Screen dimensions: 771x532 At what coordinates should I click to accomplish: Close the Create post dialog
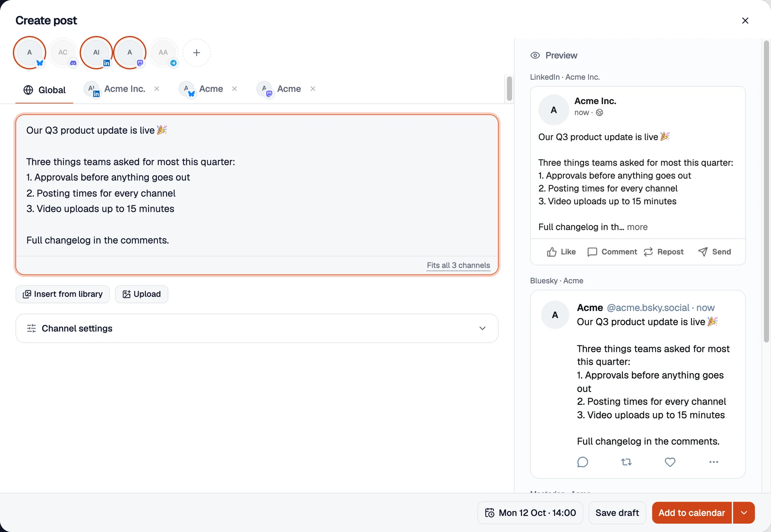coord(745,20)
